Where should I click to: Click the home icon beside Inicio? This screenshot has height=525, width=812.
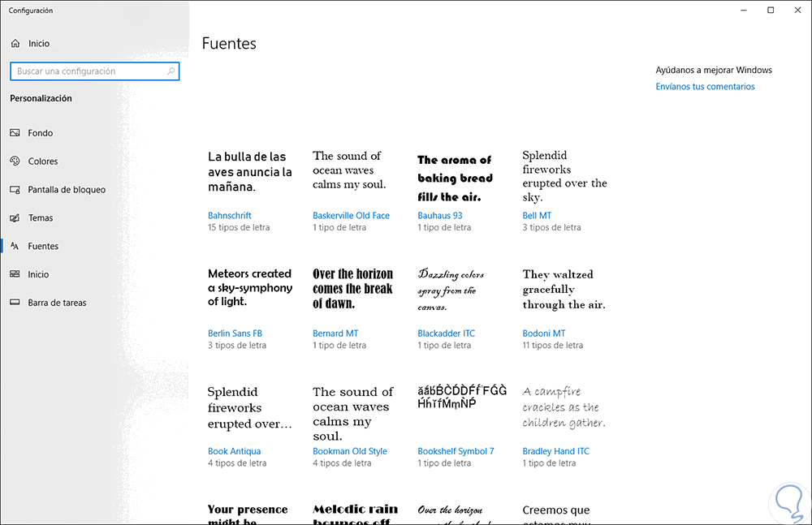click(15, 43)
